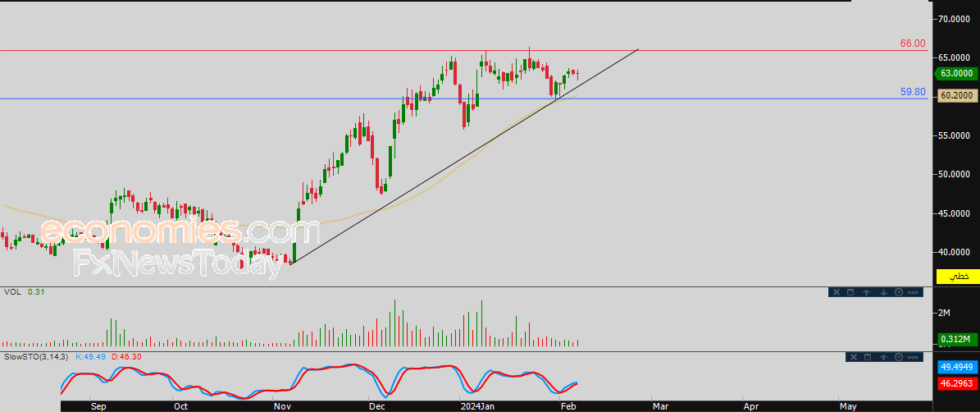Move the SlowSTO panel up
This screenshot has width=980, height=412.
click(883, 357)
